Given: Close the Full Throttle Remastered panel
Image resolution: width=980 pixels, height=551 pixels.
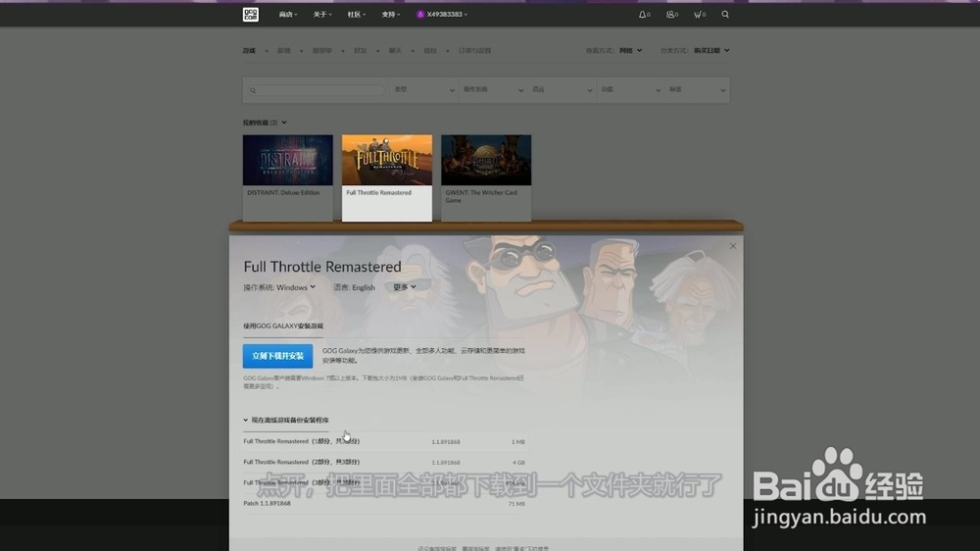Looking at the screenshot, I should click(x=733, y=246).
